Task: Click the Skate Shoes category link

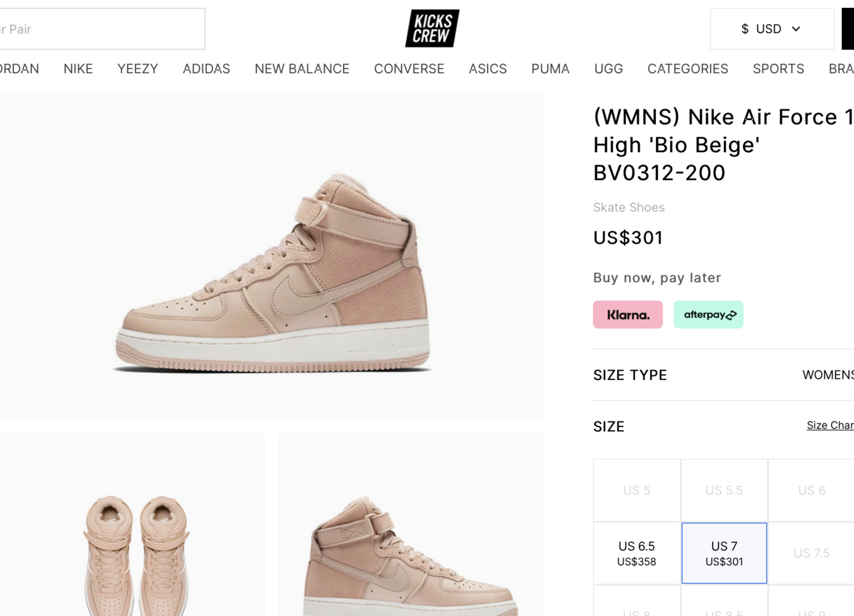Action: (628, 207)
